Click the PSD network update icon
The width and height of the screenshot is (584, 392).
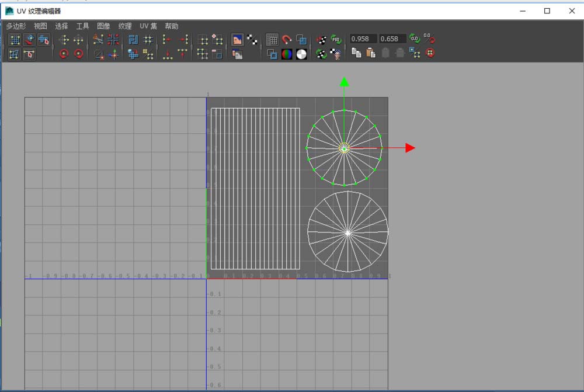click(336, 40)
